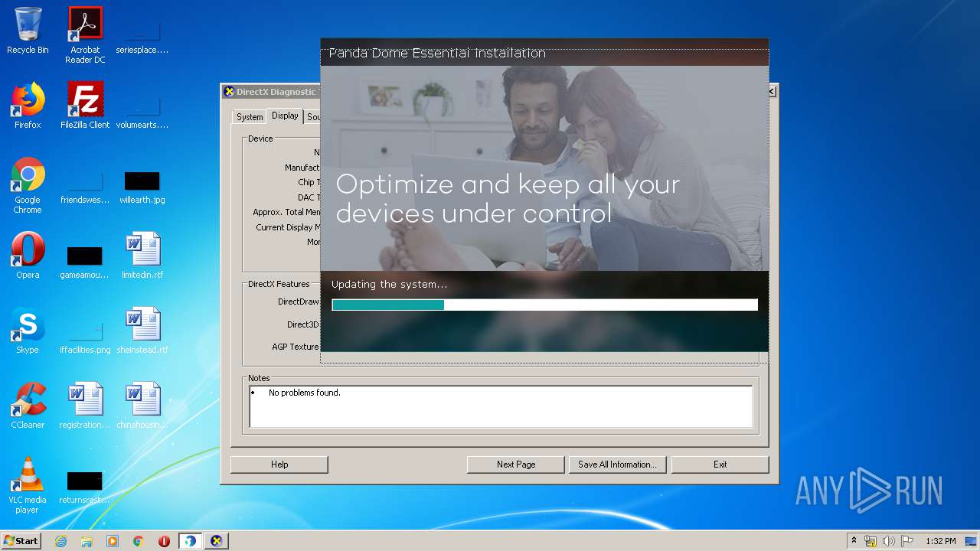Exit the DirectX Diagnostic Tool
The image size is (980, 551).
click(x=720, y=465)
